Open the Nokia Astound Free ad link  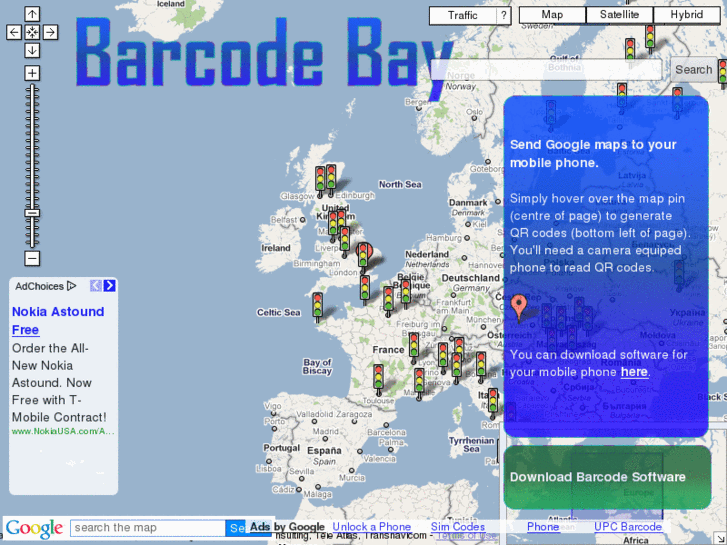(x=58, y=321)
